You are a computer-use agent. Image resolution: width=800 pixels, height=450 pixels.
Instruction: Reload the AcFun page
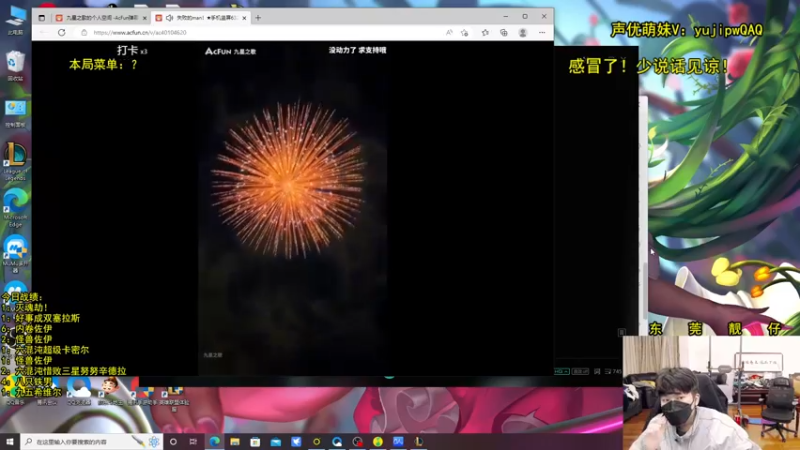pyautogui.click(x=62, y=33)
